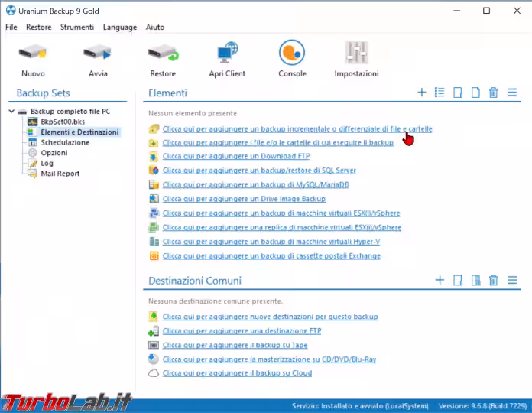
Task: Open the Restore toolbar icon
Action: (164, 54)
